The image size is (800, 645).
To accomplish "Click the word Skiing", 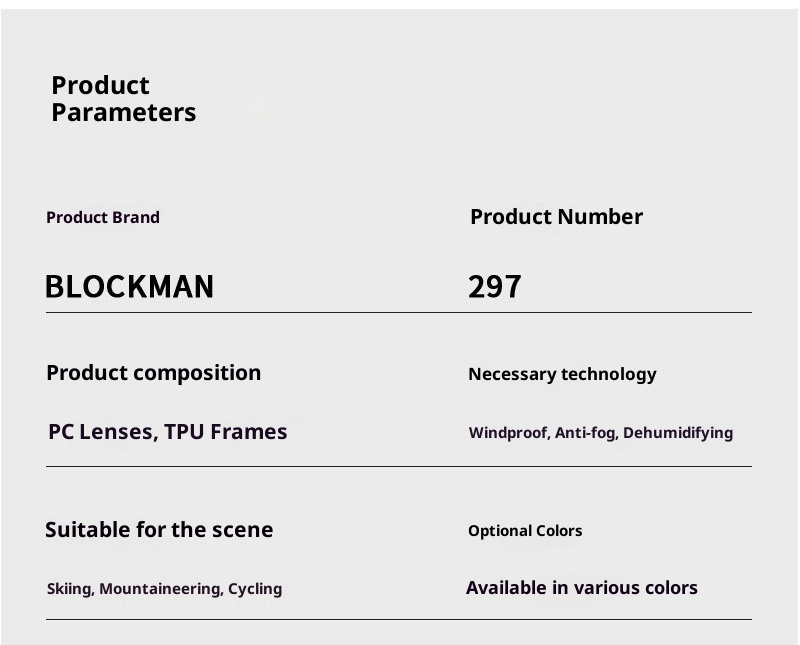I will tap(70, 589).
